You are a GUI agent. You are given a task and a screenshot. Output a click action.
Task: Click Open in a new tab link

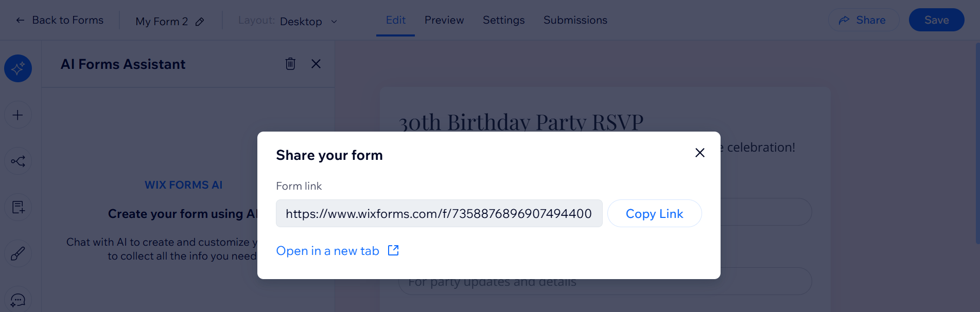pos(327,251)
